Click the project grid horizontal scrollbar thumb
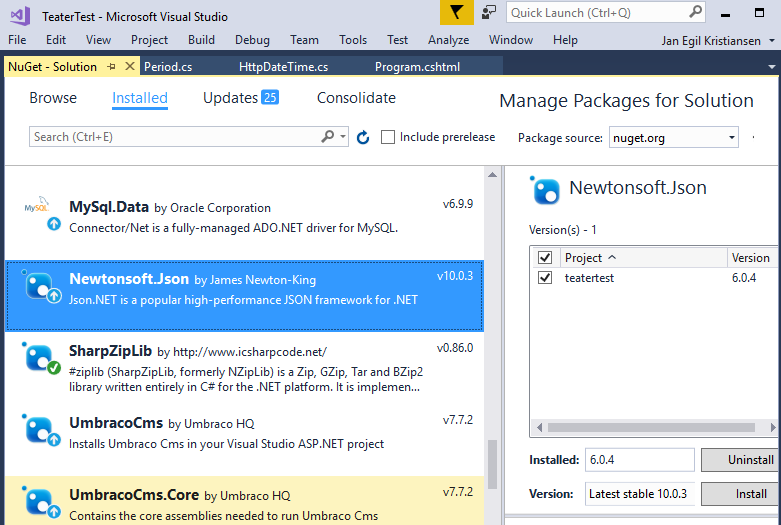 651,427
